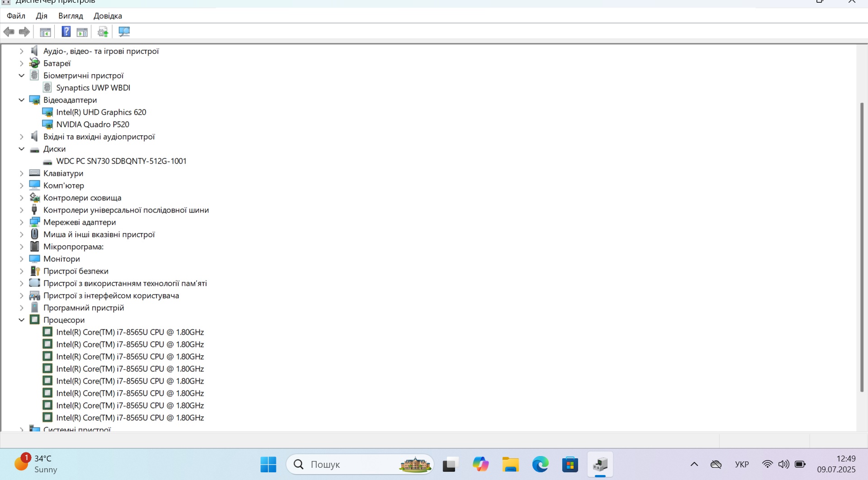Collapse the Процесори node
Screen dimensions: 868x480
[21, 320]
